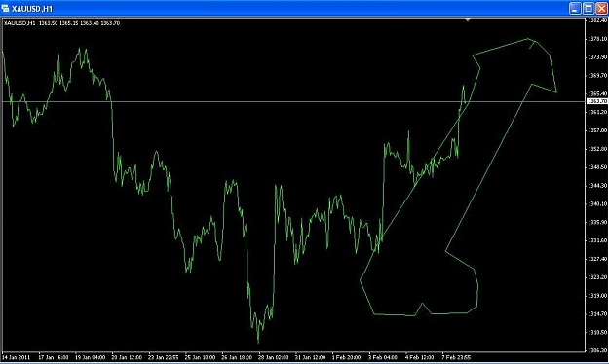Image resolution: width=609 pixels, height=364 pixels.
Task: Click the 23 Jan 22:55 time label
Action: pos(163,357)
